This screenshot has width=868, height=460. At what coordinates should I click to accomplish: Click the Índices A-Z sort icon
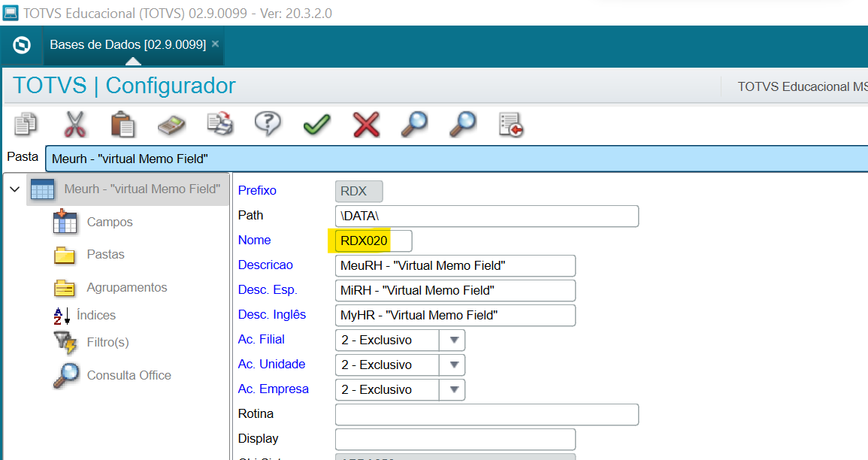[62, 316]
